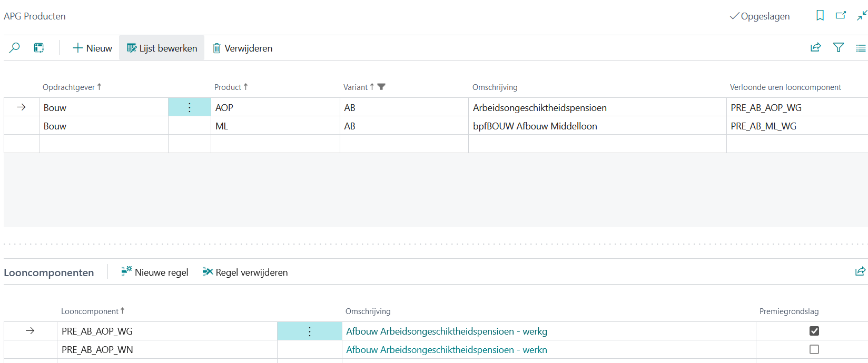Open row options menu for PRE_AB_AOP_WG
Screen dimensions: 868x363
pyautogui.click(x=310, y=331)
